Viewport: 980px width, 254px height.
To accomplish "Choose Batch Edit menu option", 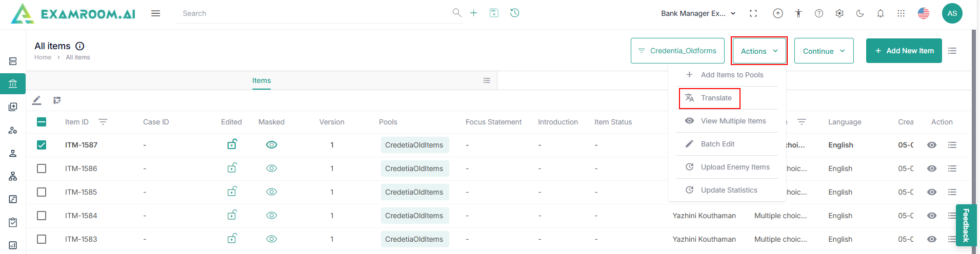I will click(717, 144).
